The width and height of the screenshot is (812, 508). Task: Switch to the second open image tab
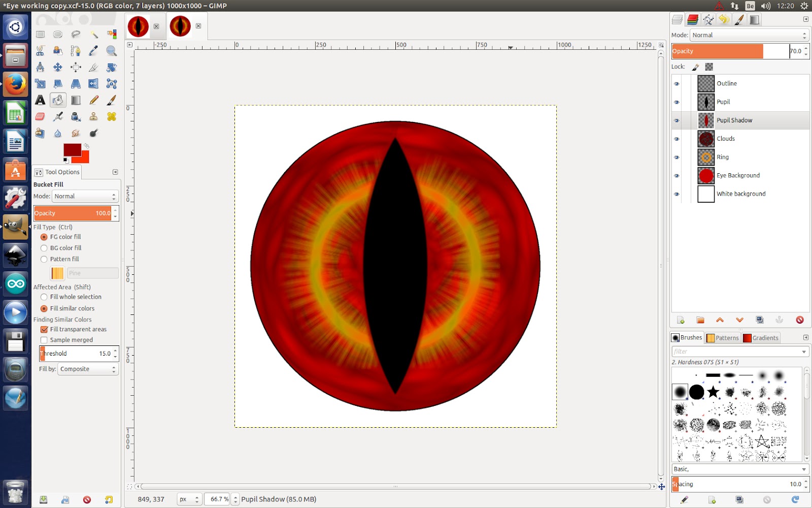[181, 25]
